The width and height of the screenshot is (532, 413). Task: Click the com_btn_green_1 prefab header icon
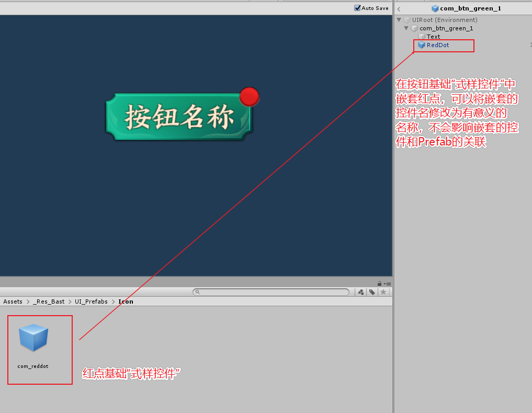(x=435, y=8)
